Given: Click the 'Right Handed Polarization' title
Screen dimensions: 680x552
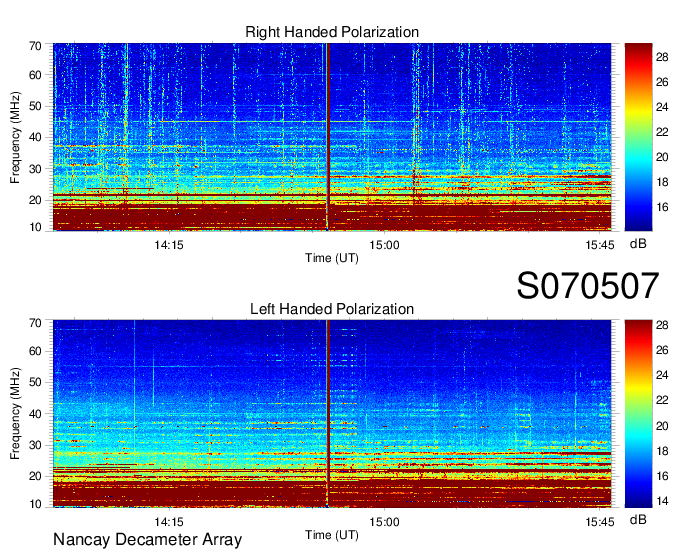Looking at the screenshot, I should pos(332,32).
